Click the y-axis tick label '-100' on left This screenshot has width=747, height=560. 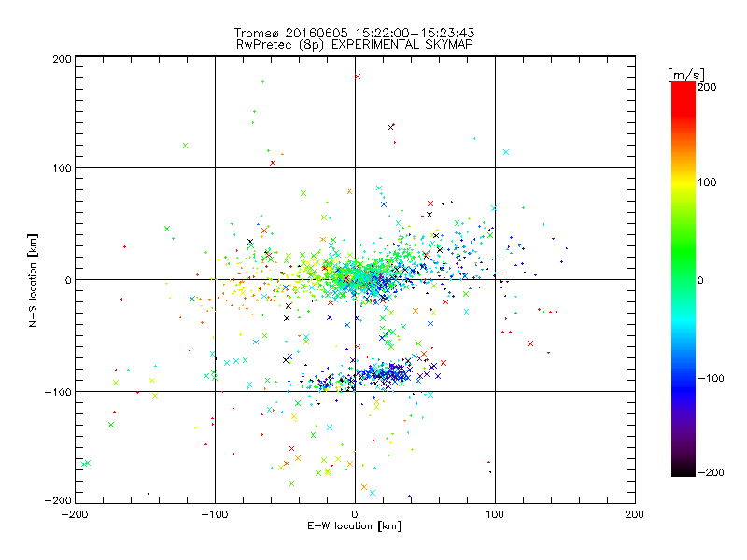coord(58,392)
